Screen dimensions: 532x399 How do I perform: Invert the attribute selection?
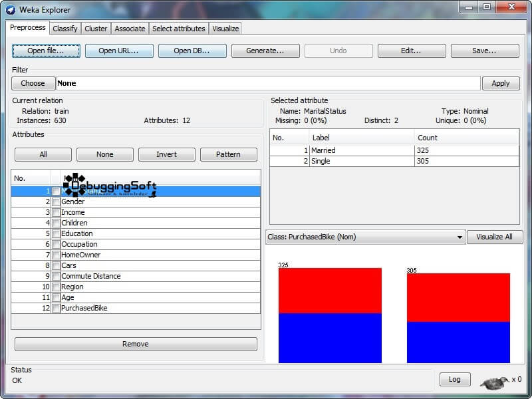coord(167,154)
